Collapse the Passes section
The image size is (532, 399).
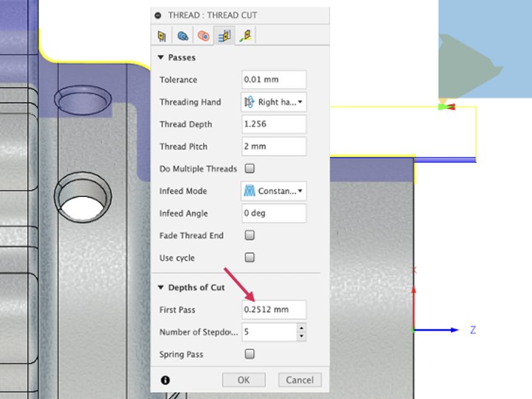coord(161,57)
